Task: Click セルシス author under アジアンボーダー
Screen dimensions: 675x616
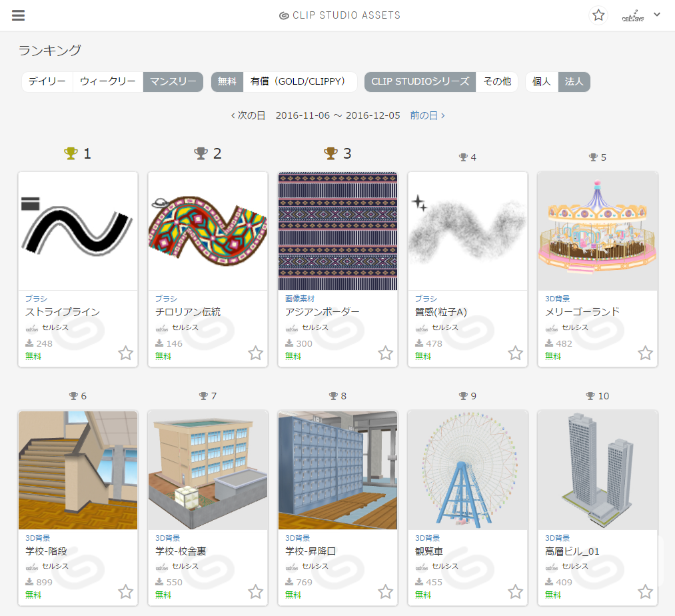Action: click(315, 327)
